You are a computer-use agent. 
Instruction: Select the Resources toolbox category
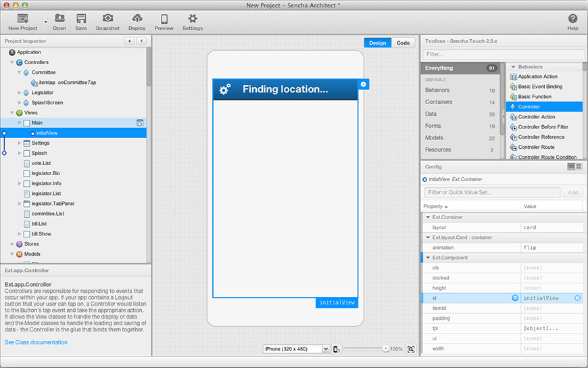pos(460,149)
